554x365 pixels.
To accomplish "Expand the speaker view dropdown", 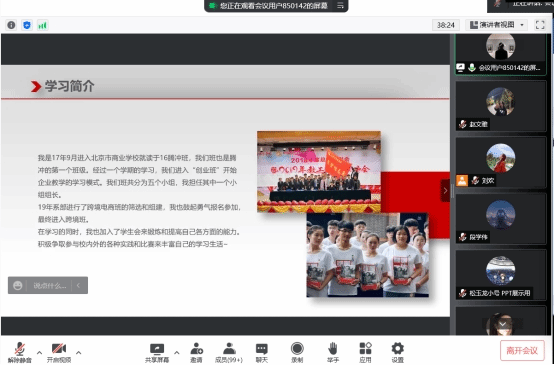I will point(522,25).
